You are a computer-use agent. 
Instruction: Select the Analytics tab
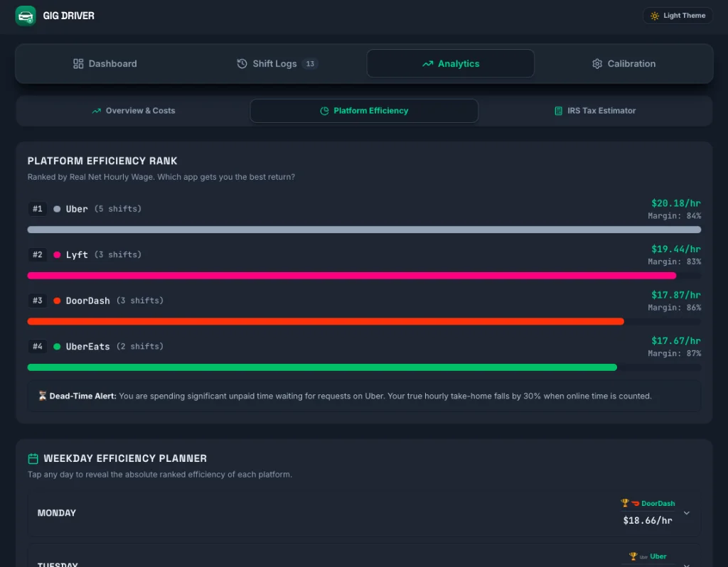[450, 63]
